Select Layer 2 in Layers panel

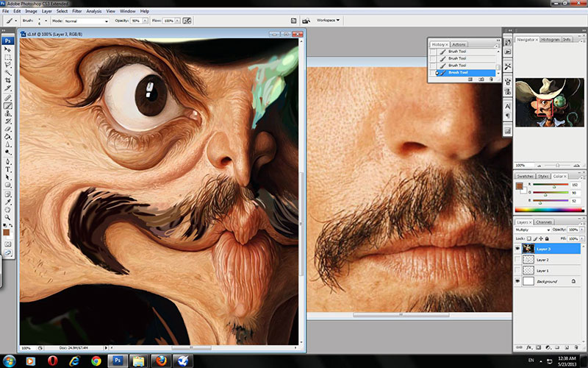point(551,260)
